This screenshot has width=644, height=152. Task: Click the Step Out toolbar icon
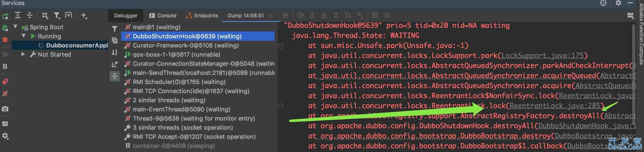(x=336, y=16)
